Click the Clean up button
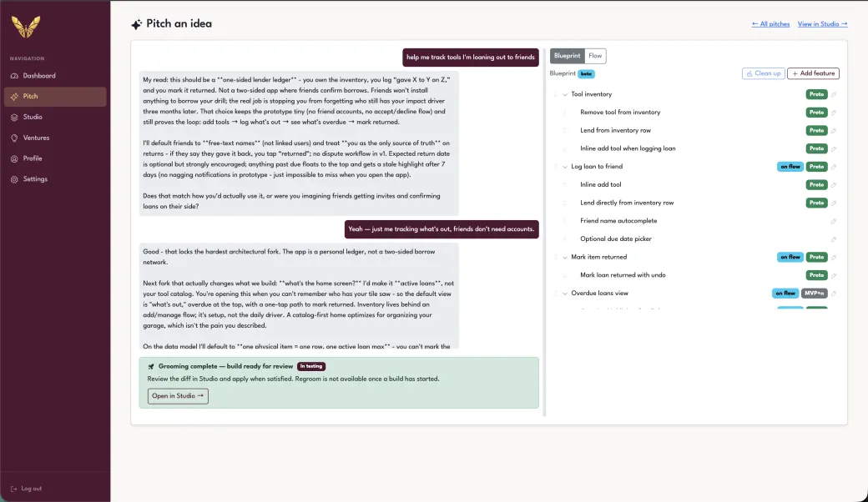Image resolution: width=868 pixels, height=502 pixels. [x=764, y=73]
